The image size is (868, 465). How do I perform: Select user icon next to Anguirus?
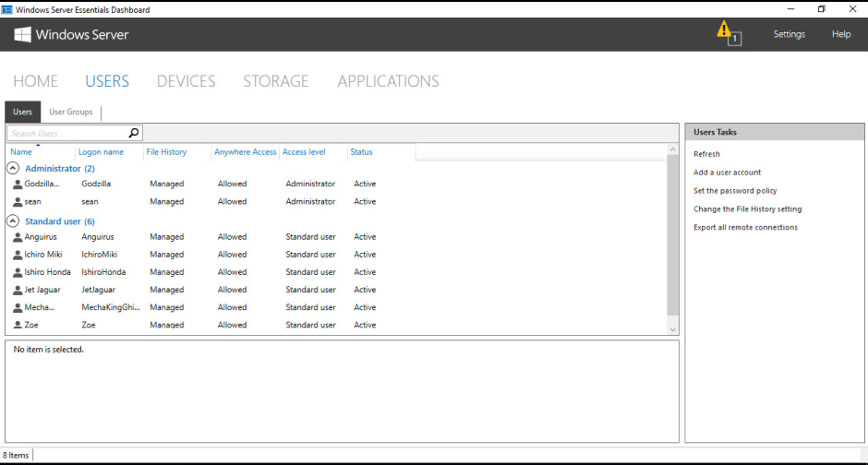coord(18,237)
